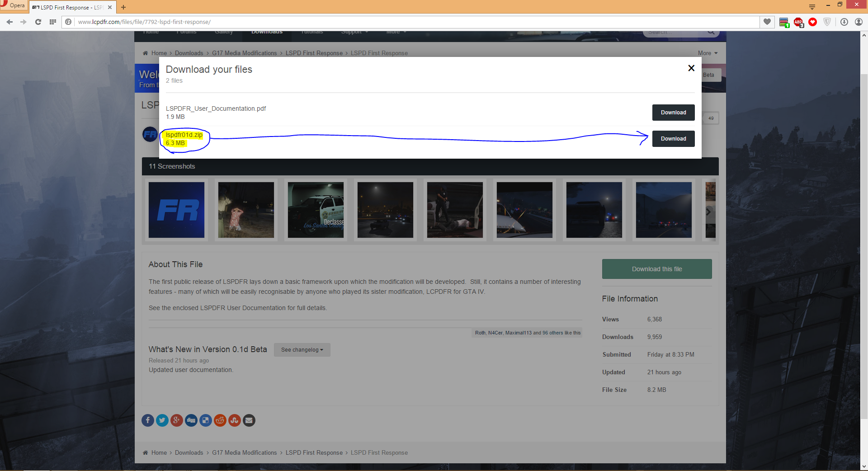Open the woman with raised hands screenshot
Image resolution: width=868 pixels, height=471 pixels.
(x=246, y=210)
